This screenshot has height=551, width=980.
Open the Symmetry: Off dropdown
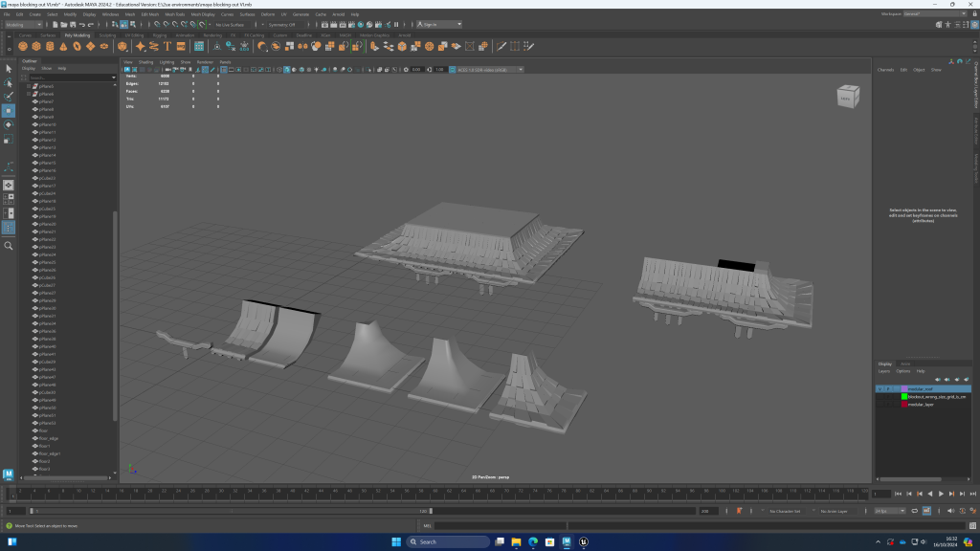point(281,24)
